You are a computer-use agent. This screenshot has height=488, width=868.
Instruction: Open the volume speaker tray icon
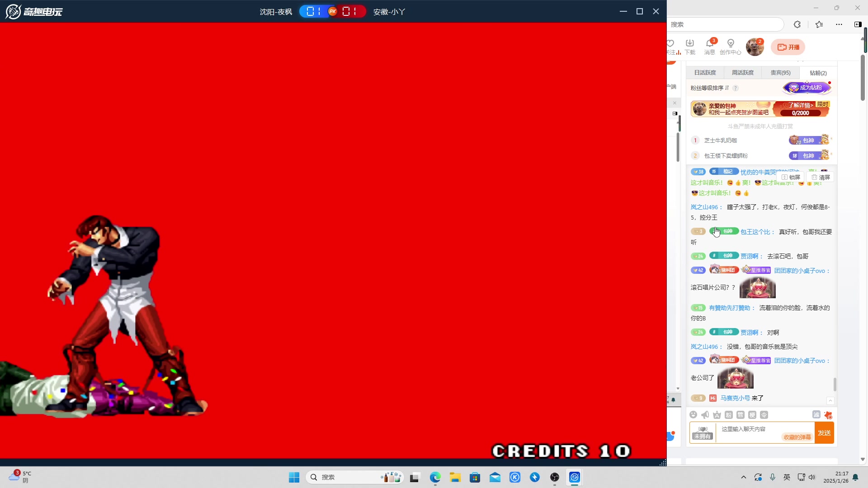point(812,477)
